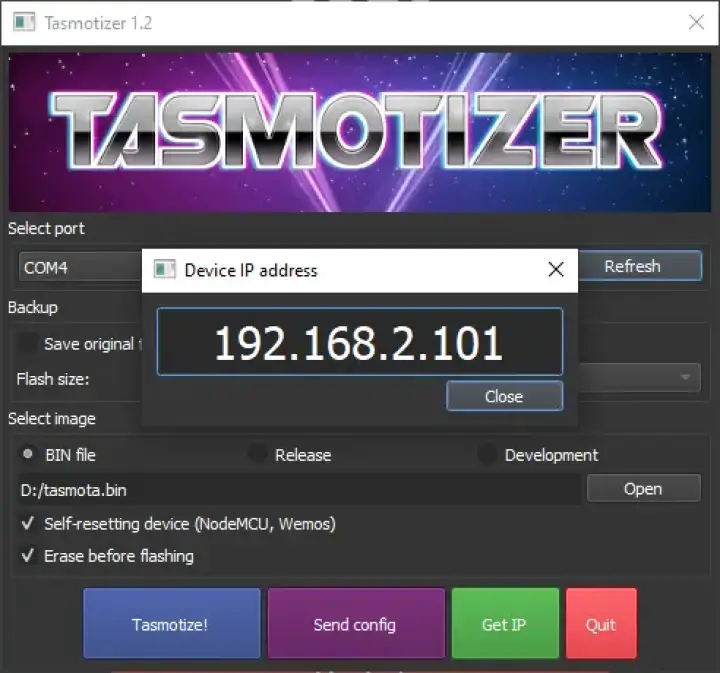Click the 'Backup' section label
The width and height of the screenshot is (720, 673).
(33, 307)
